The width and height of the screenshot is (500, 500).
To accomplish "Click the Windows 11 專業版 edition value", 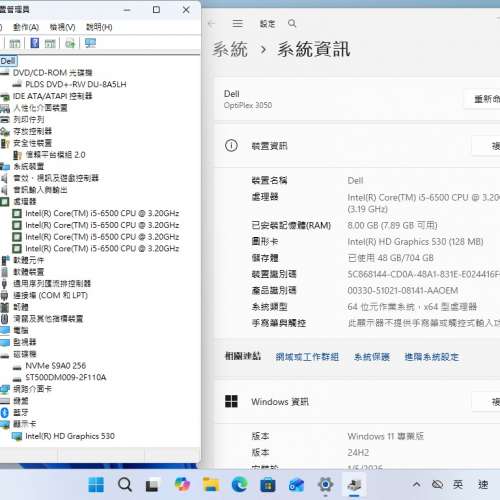I will (386, 436).
